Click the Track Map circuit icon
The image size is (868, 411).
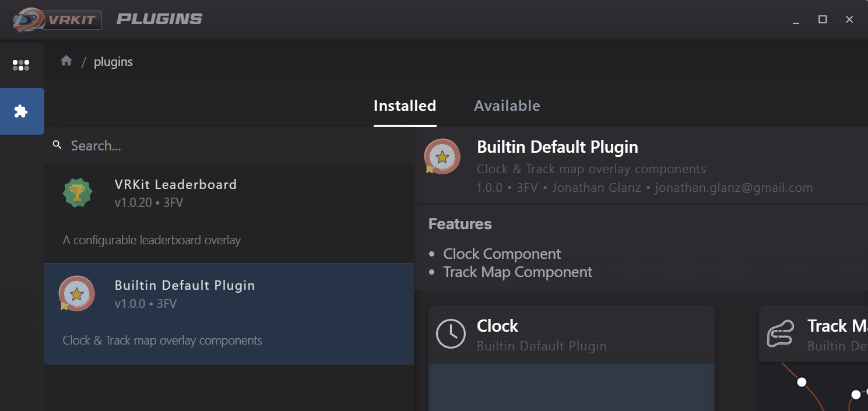pyautogui.click(x=780, y=334)
